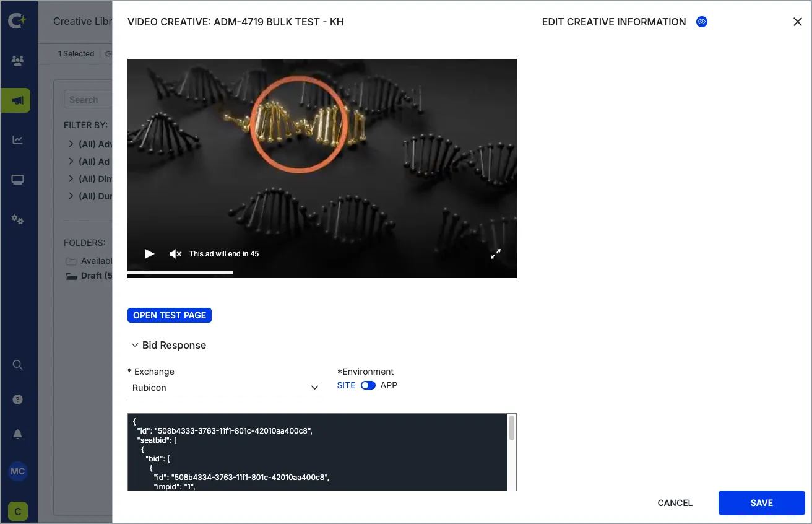812x524 pixels.
Task: Open the help question mark icon
Action: pos(18,400)
